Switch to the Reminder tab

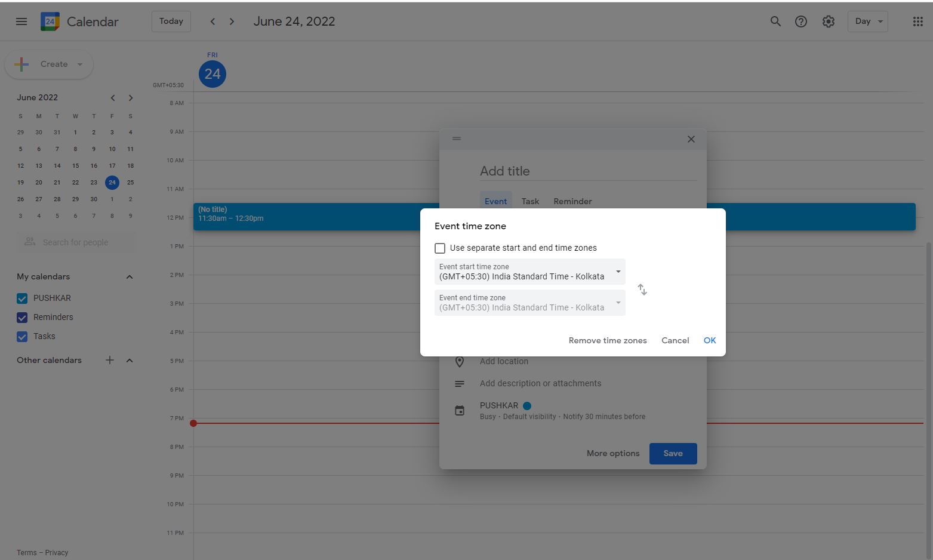[x=572, y=201]
